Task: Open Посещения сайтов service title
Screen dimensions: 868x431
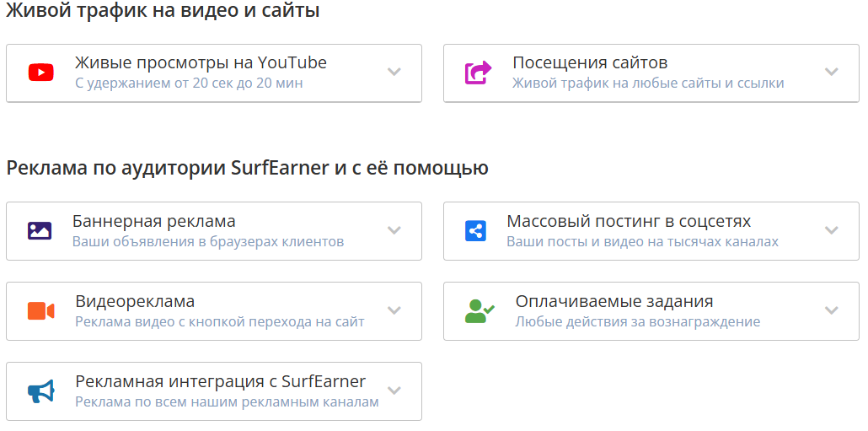Action: click(590, 62)
